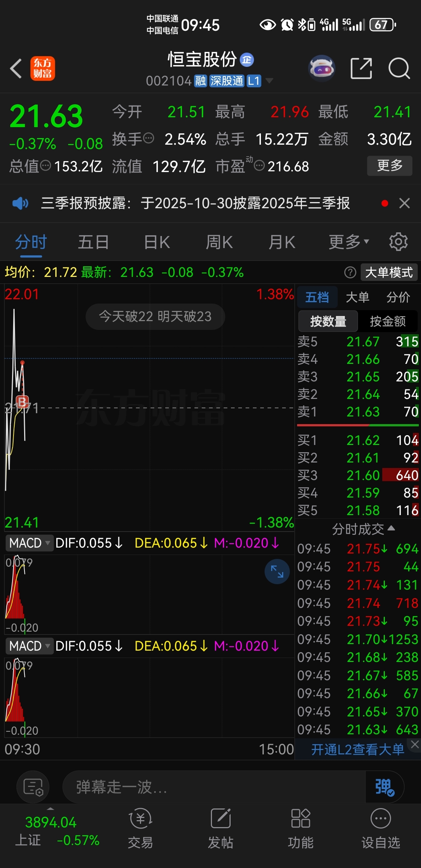This screenshot has height=868, width=421.
Task: Open help question mark icon
Action: click(350, 272)
